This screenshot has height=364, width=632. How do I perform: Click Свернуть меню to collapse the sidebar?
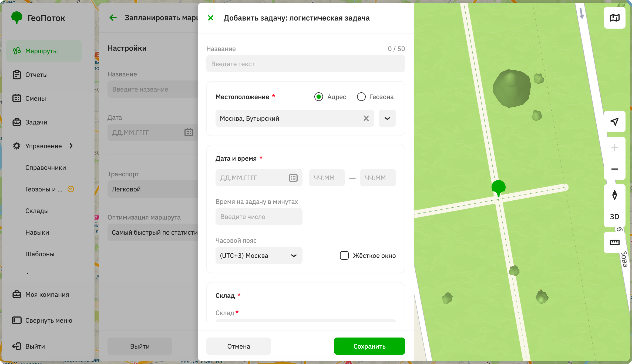49,321
